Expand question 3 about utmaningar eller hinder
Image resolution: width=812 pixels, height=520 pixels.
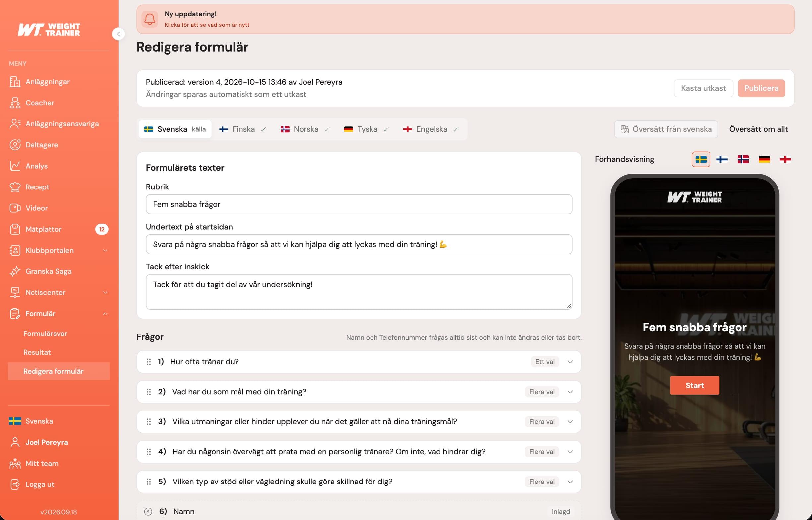[570, 422]
